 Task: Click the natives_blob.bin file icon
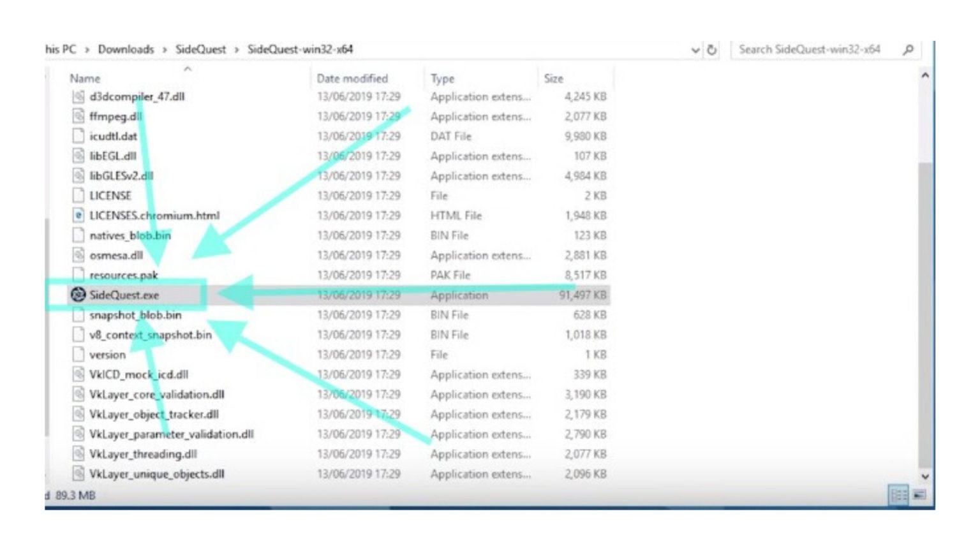78,235
